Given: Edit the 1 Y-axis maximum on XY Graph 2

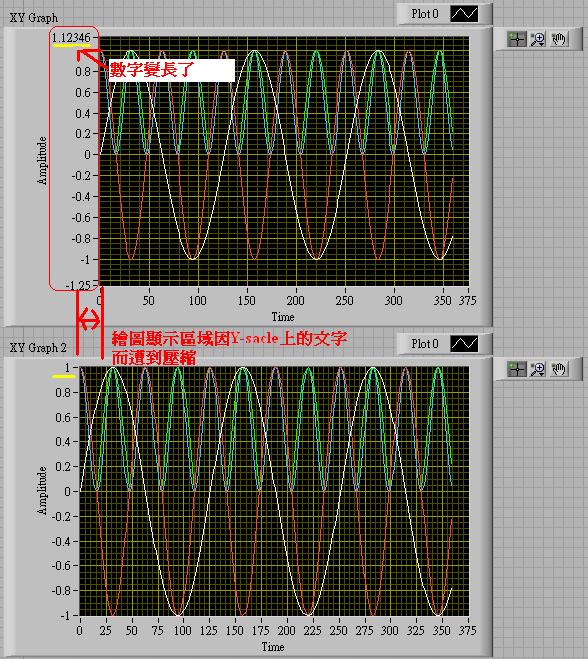Looking at the screenshot, I should click(67, 368).
